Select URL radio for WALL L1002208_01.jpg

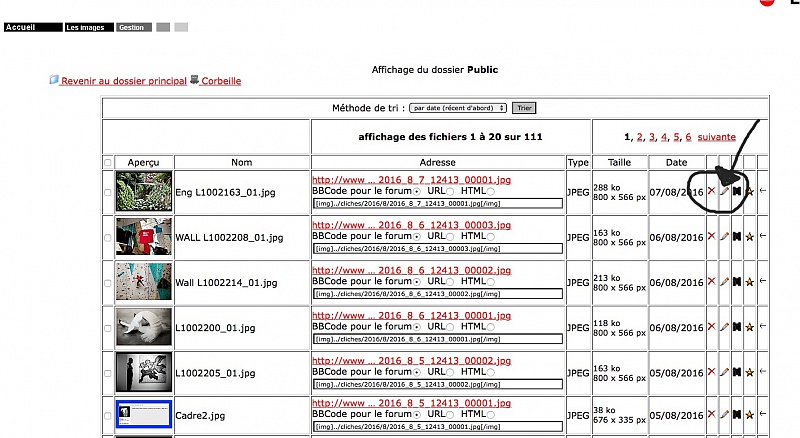(x=449, y=236)
